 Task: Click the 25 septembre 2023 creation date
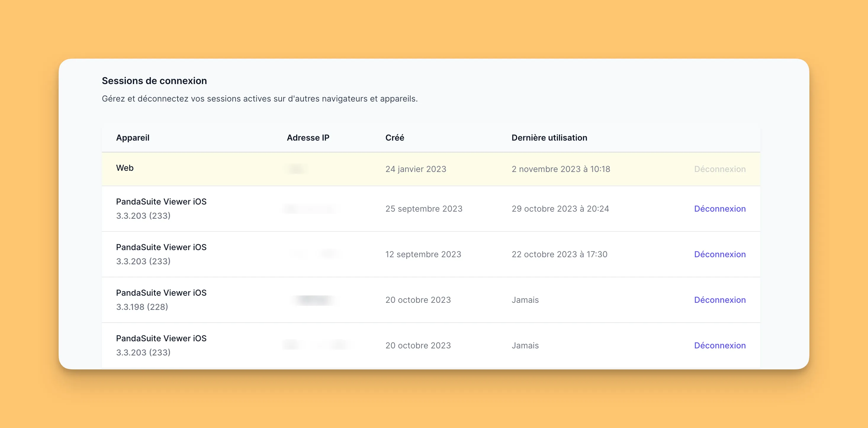pyautogui.click(x=424, y=209)
